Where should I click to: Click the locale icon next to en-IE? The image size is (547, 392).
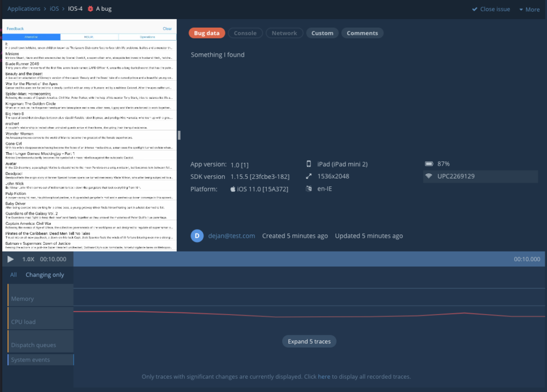309,189
